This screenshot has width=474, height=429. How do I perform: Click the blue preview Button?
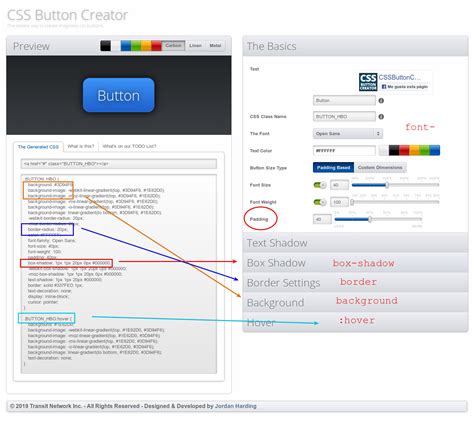pyautogui.click(x=119, y=95)
